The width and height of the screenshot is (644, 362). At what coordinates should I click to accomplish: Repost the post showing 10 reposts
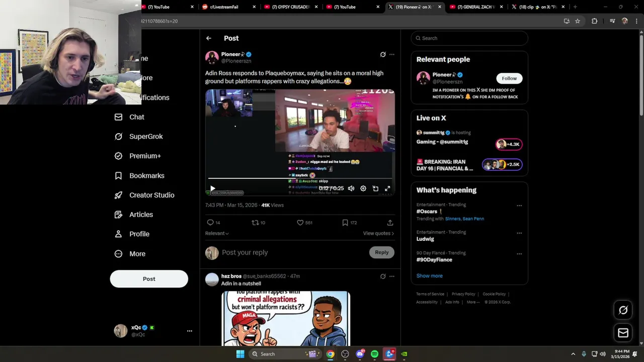pyautogui.click(x=259, y=223)
